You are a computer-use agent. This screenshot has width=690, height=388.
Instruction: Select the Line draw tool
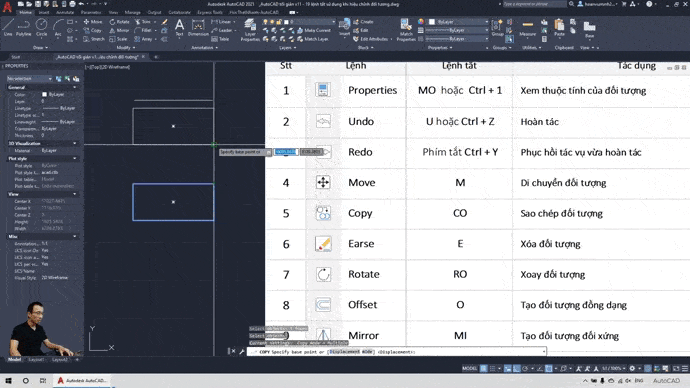[x=8, y=27]
